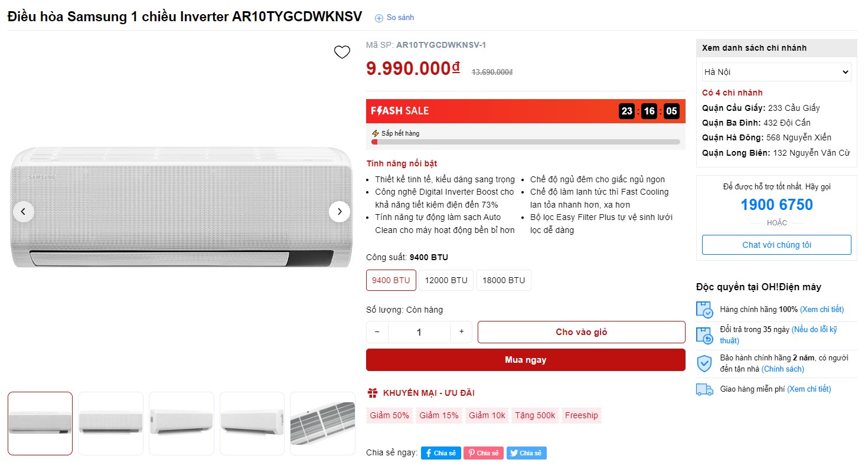Viewport: 868px width, 466px height.
Task: Select the 9400 BTU capacity option
Action: pyautogui.click(x=391, y=280)
